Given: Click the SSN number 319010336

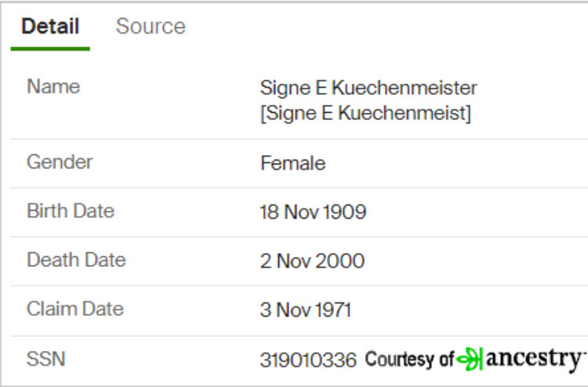Looking at the screenshot, I should coord(308,360).
